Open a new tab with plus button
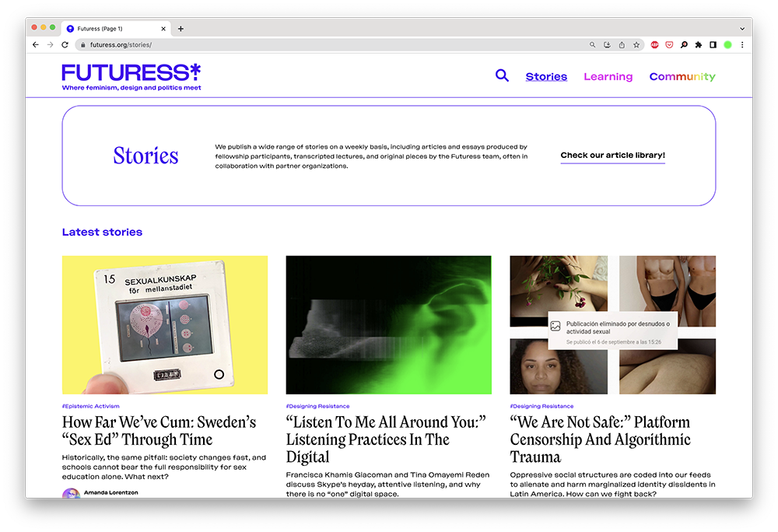 (x=180, y=29)
